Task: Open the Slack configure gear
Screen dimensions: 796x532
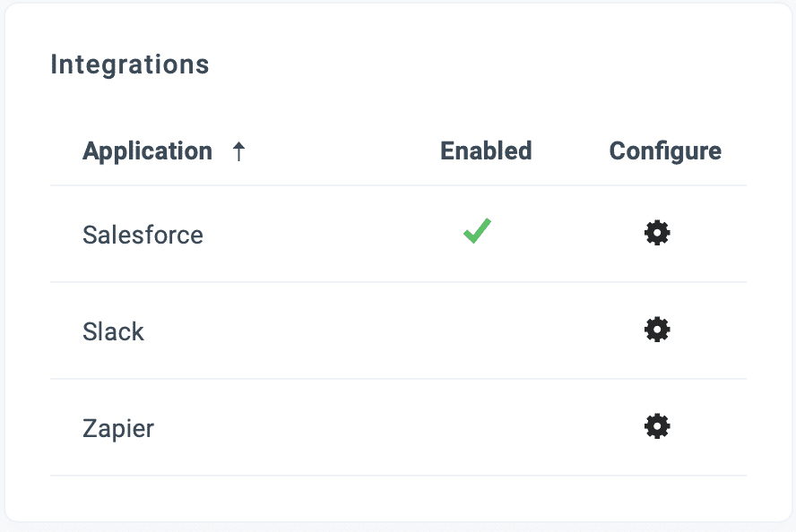Action: [657, 330]
